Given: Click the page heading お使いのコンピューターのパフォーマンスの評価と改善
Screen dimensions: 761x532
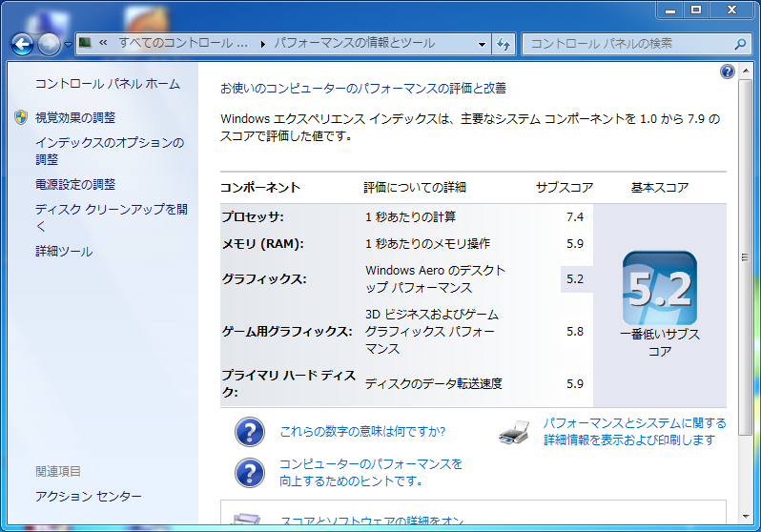Looking at the screenshot, I should [363, 89].
